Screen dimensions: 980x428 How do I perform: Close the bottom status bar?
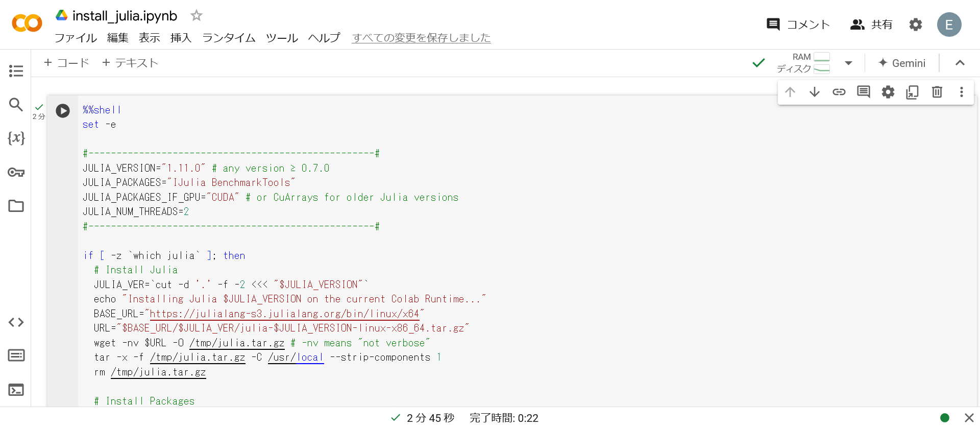click(969, 418)
